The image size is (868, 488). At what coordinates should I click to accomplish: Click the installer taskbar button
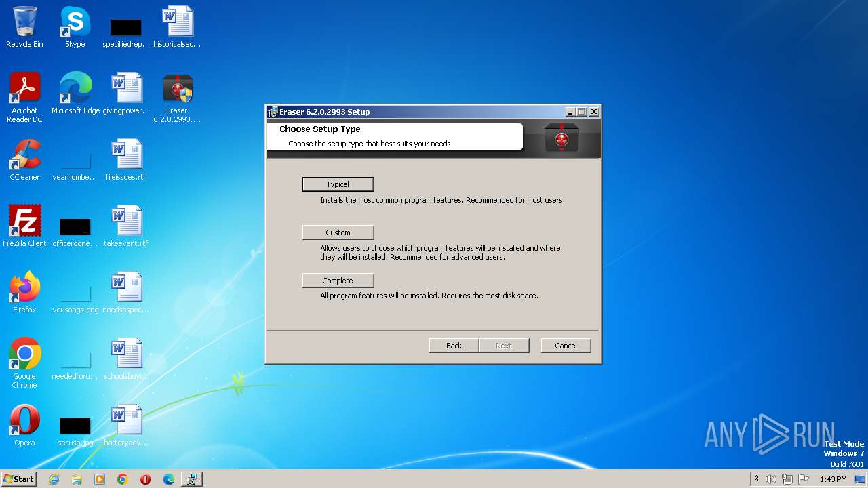pyautogui.click(x=192, y=479)
